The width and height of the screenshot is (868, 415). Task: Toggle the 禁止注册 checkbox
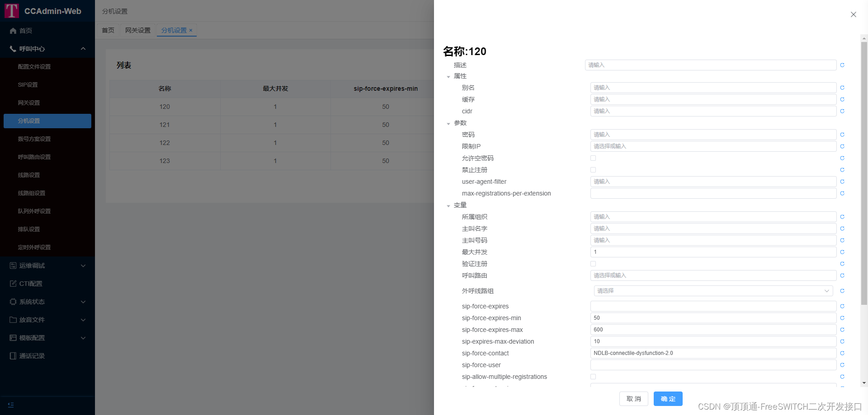(593, 170)
